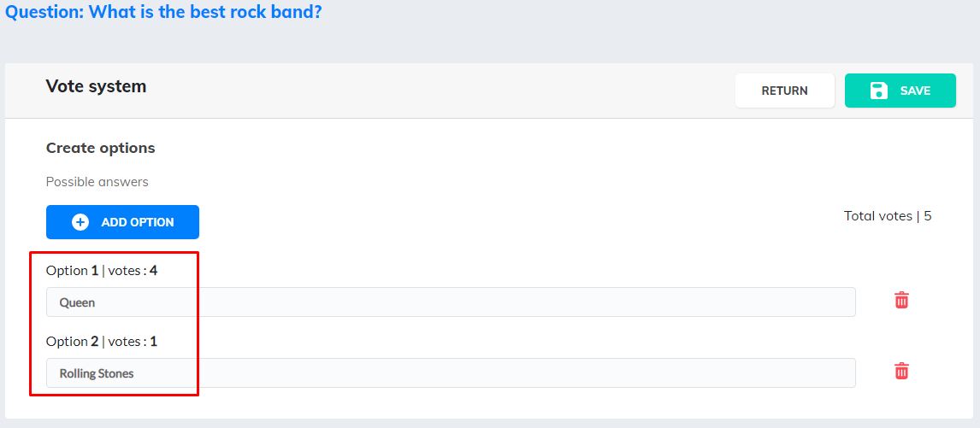Click the floppy disk save icon
This screenshot has height=428, width=980.
point(879,91)
